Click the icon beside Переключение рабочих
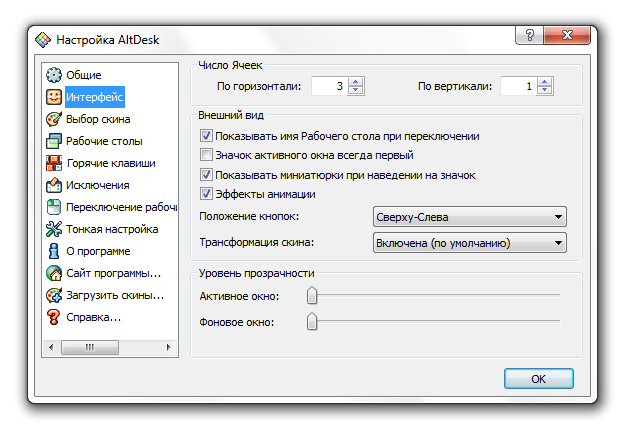 tap(54, 207)
